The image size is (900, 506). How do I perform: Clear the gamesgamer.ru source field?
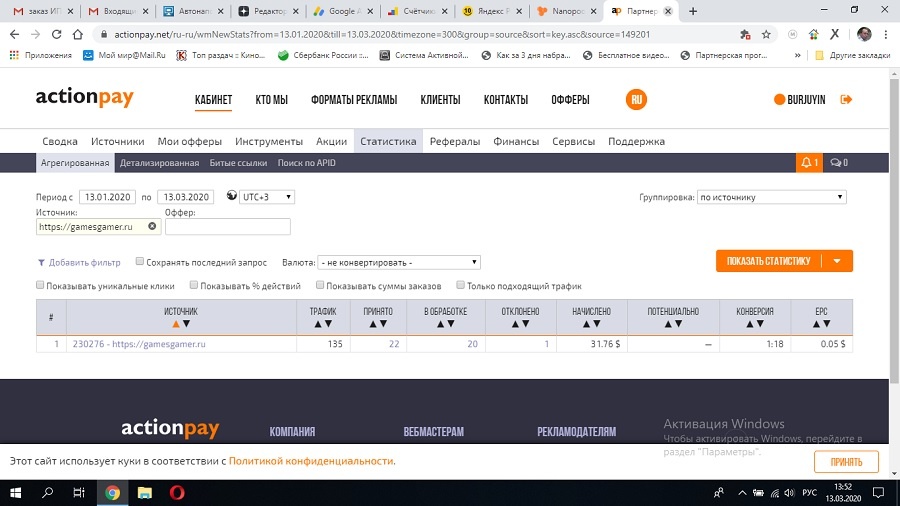tap(152, 226)
